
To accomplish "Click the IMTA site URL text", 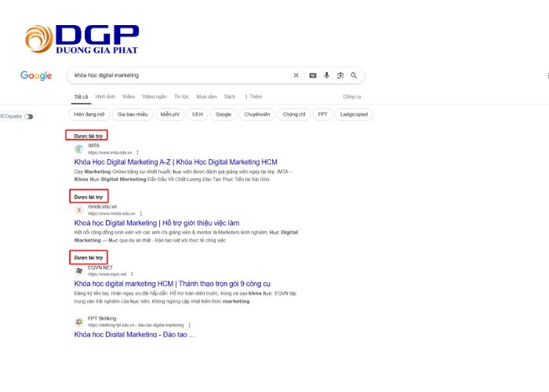I will [x=110, y=153].
